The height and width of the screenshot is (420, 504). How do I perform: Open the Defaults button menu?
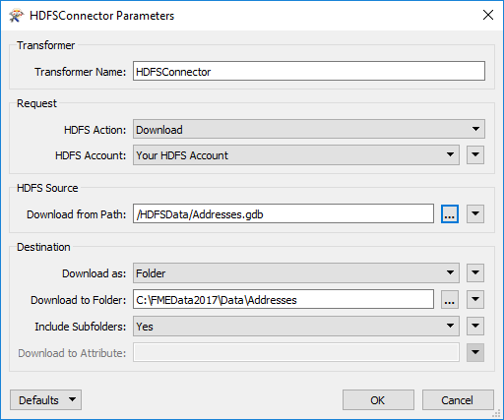coord(45,399)
